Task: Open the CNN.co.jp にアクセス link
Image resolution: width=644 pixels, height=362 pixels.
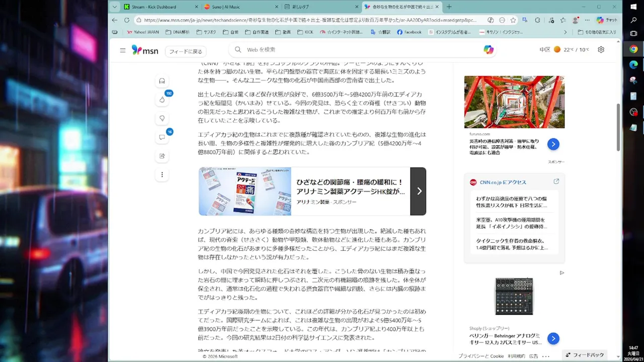Action: pos(503,183)
